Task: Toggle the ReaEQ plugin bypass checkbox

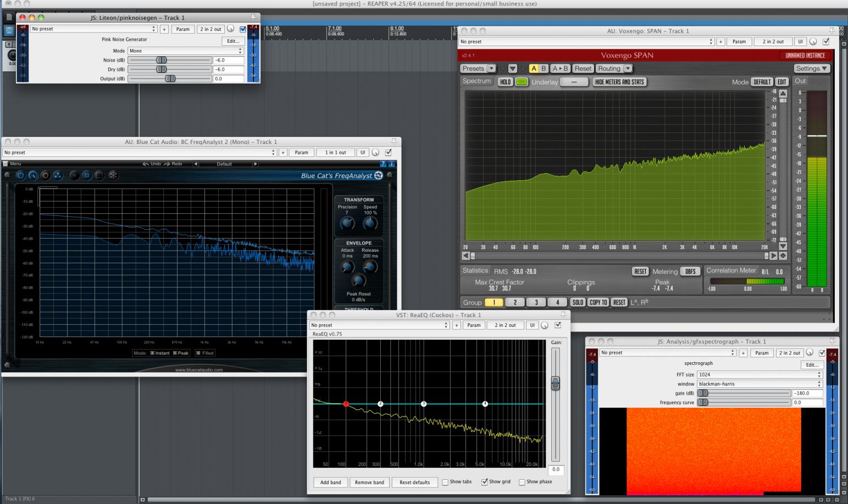Action: [558, 325]
